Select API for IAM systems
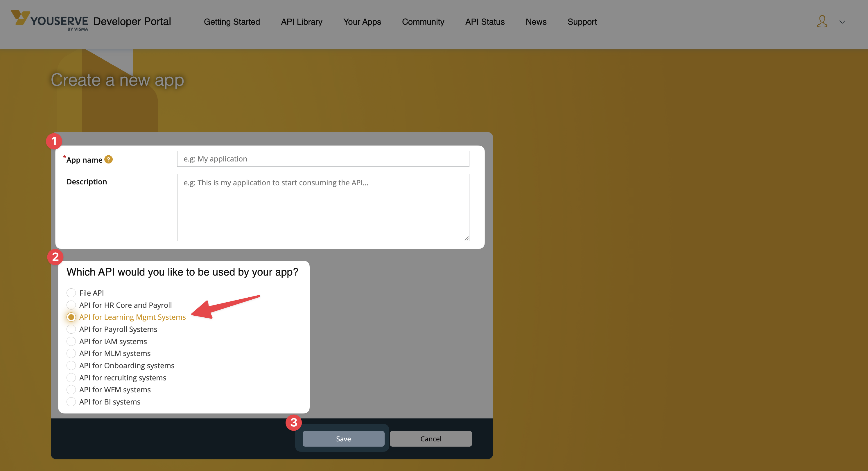The image size is (868, 471). coord(71,341)
